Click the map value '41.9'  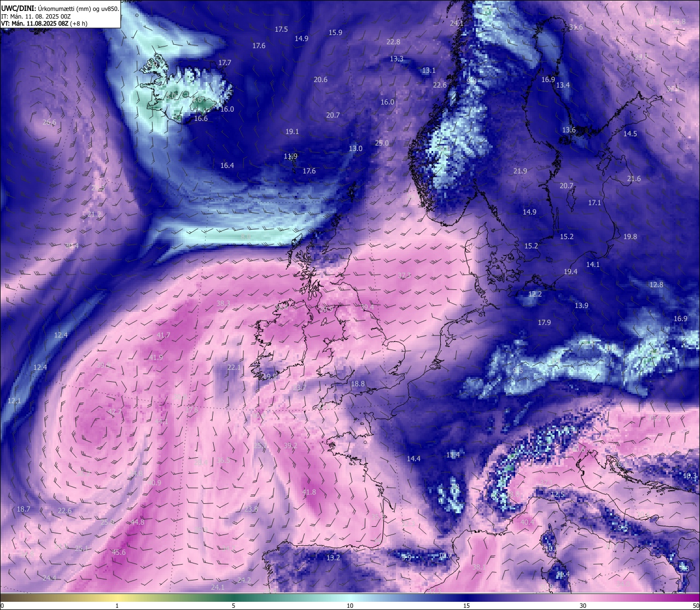click(156, 358)
